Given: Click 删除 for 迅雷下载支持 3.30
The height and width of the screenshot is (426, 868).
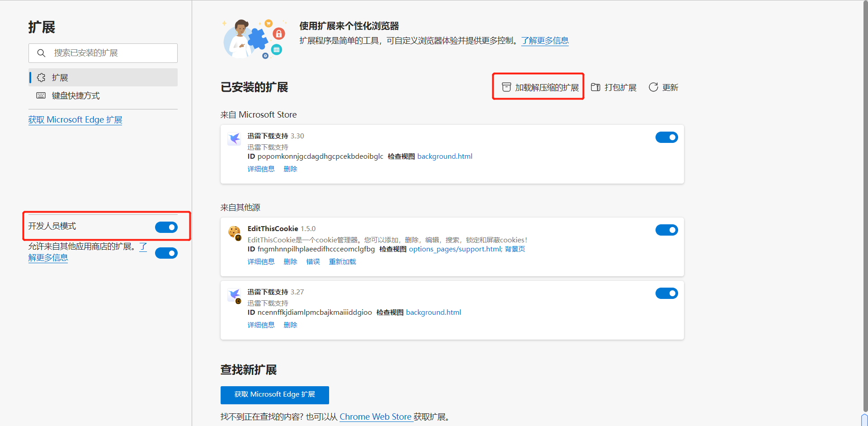Looking at the screenshot, I should click(290, 169).
